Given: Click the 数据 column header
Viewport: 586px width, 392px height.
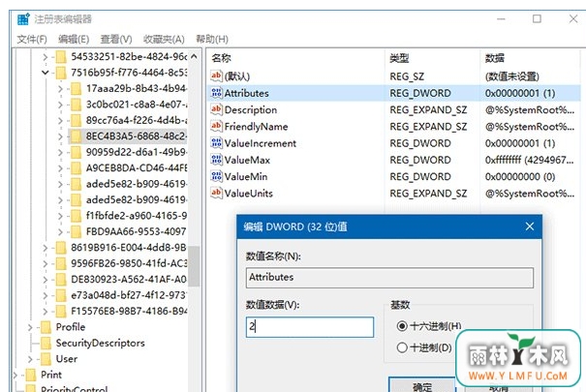Looking at the screenshot, I should tap(494, 58).
